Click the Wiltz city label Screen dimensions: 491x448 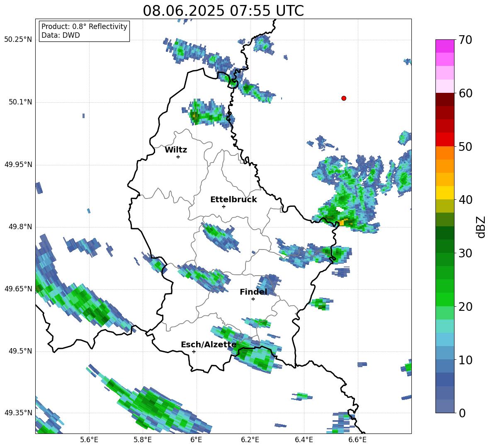tap(176, 150)
